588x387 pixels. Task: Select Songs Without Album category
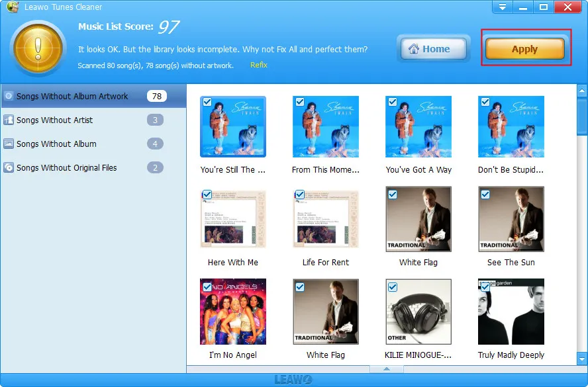93,144
